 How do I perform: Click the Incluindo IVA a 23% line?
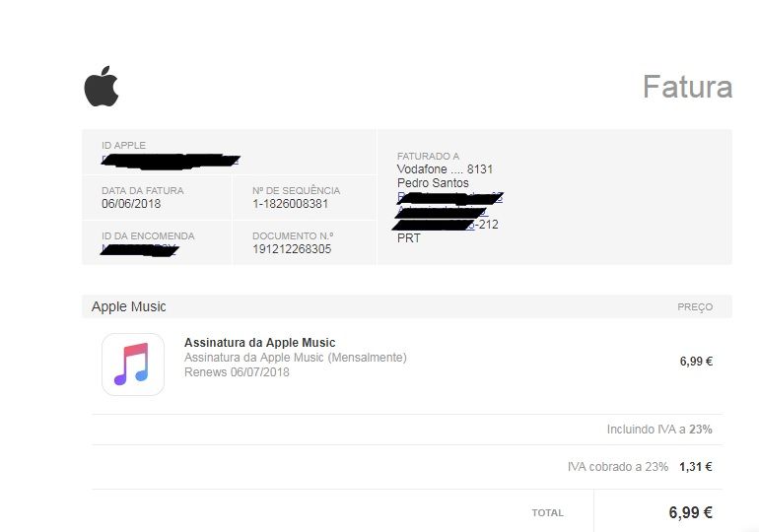(659, 430)
